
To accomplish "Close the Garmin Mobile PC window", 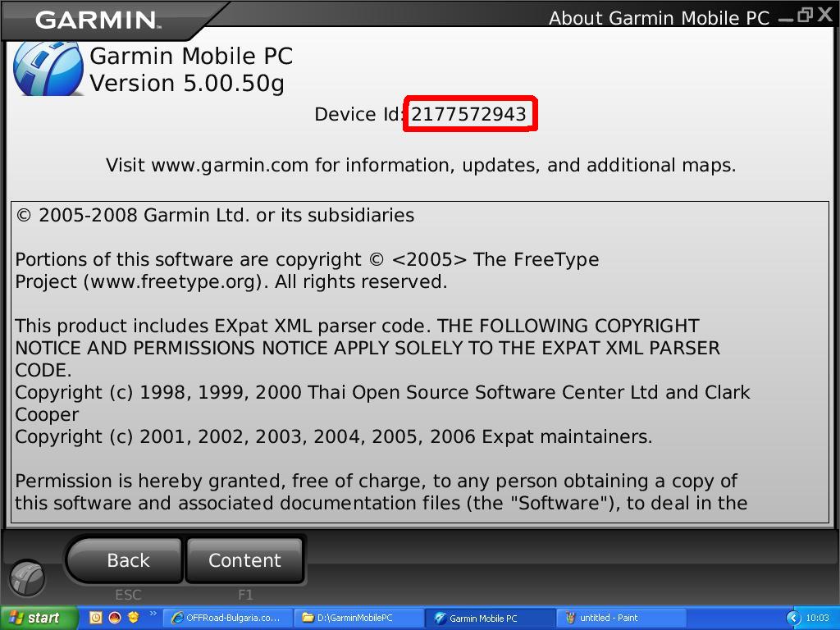I will point(825,15).
